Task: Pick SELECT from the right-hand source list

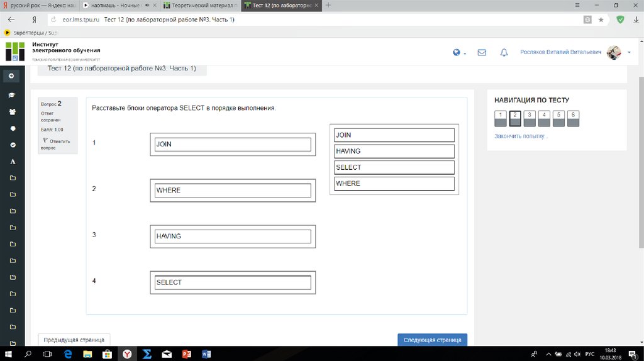Action: (x=394, y=167)
